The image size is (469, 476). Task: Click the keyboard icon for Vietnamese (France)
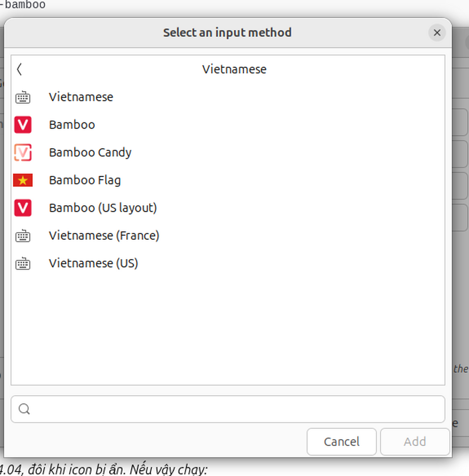tap(23, 236)
